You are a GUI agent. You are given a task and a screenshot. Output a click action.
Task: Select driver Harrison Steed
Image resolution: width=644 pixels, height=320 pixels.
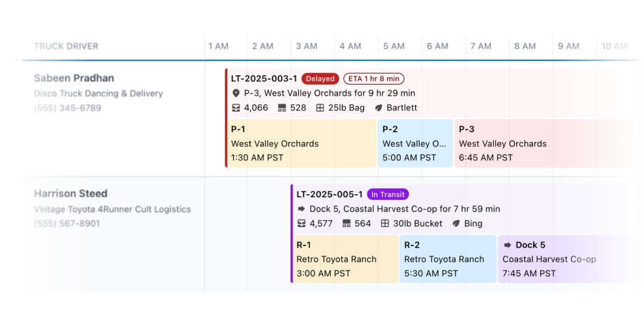click(x=70, y=194)
